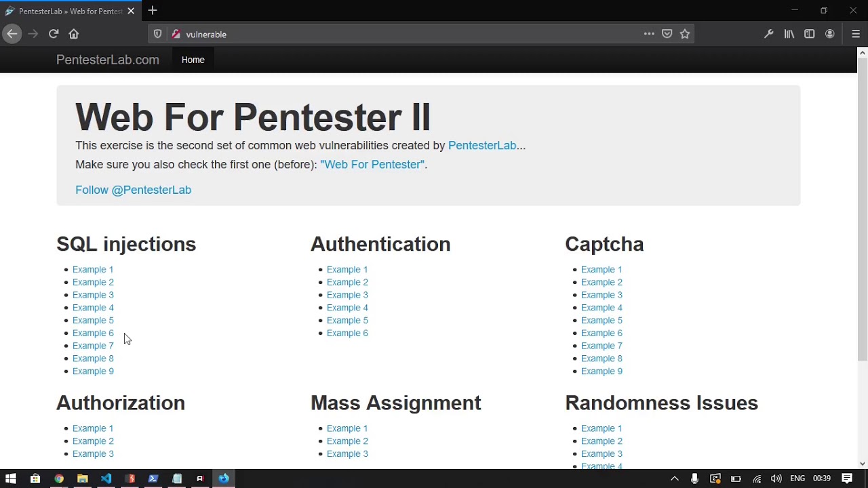Open SQL injections Example 6
Image resolution: width=868 pixels, height=488 pixels.
click(93, 333)
